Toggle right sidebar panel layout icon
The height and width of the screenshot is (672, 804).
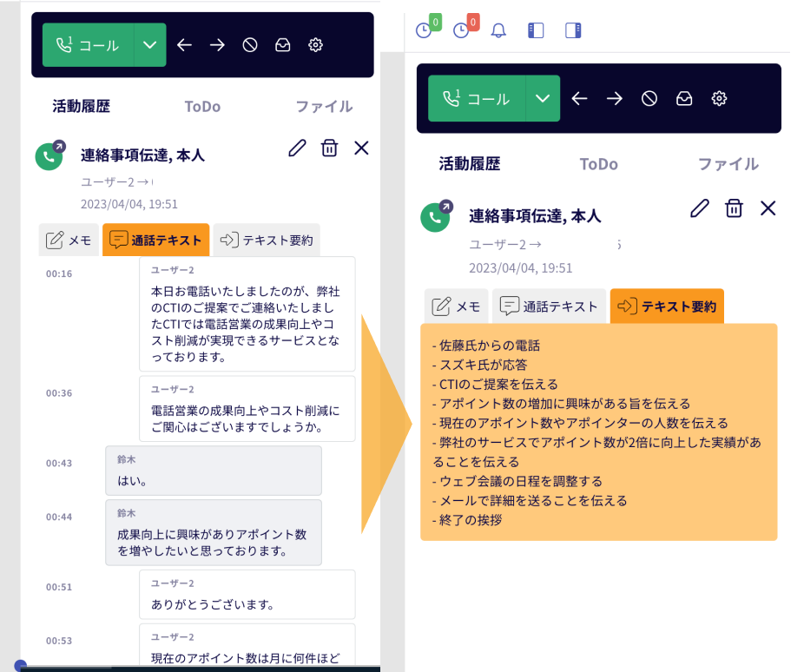[573, 30]
